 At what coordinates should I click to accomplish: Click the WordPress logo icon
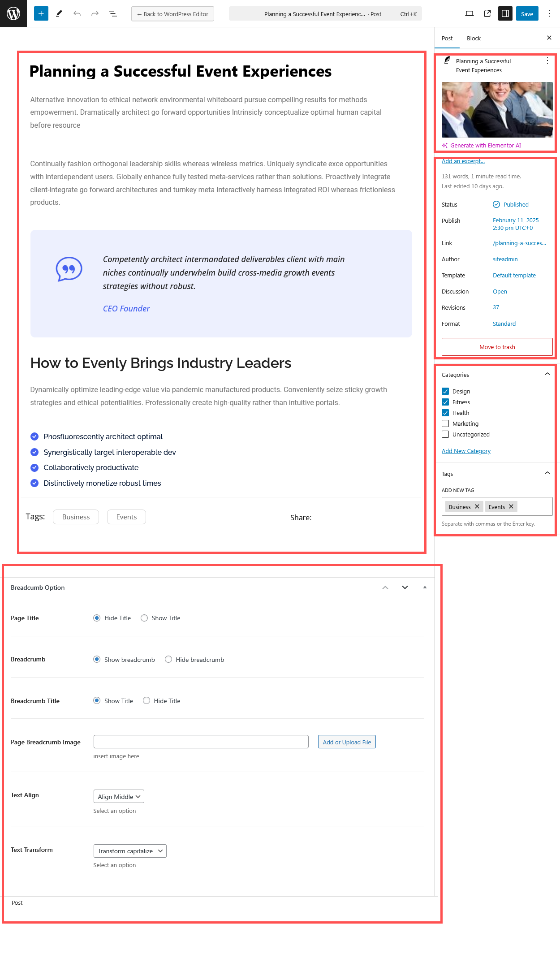(13, 13)
